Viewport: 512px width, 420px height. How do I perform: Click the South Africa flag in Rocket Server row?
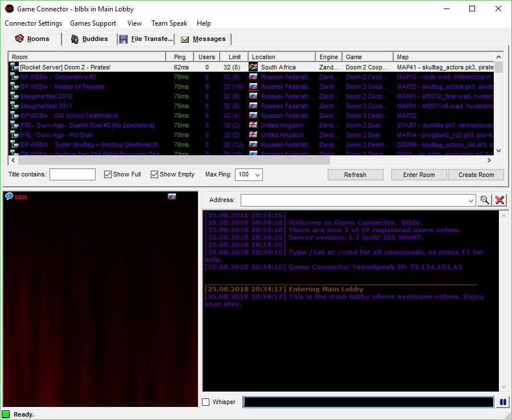253,67
